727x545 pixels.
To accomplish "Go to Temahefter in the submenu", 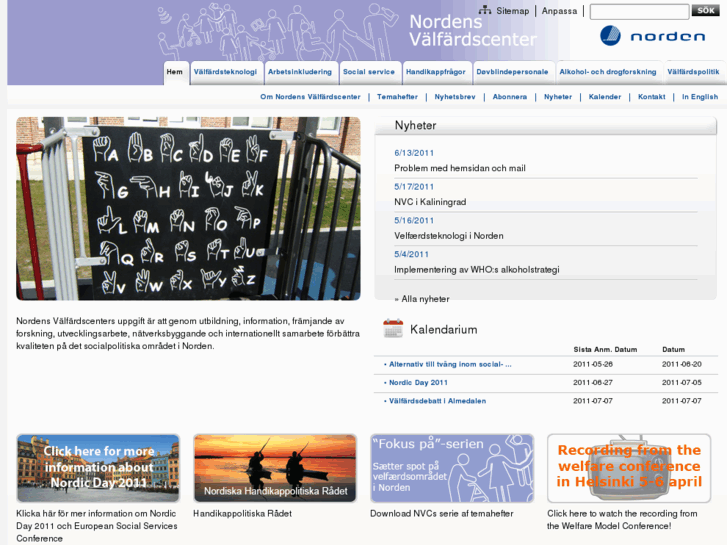I will pyautogui.click(x=397, y=97).
